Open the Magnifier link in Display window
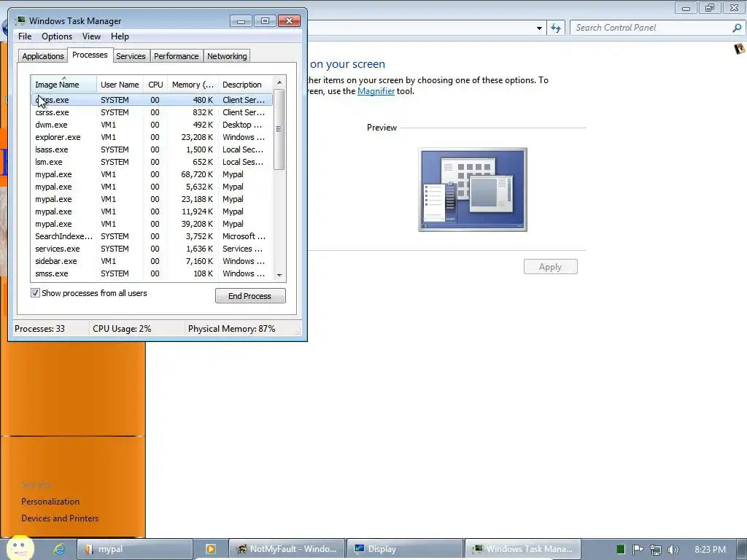This screenshot has width=747, height=560. pyautogui.click(x=376, y=91)
